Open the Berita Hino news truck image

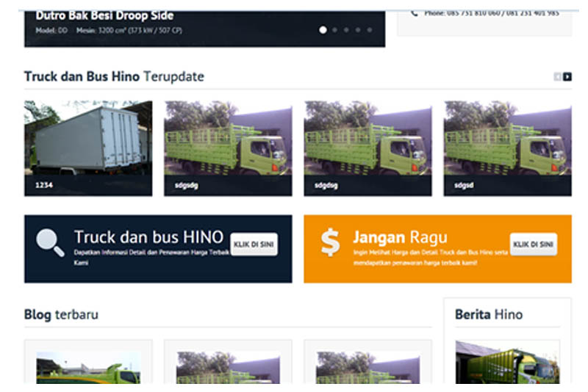click(507, 363)
